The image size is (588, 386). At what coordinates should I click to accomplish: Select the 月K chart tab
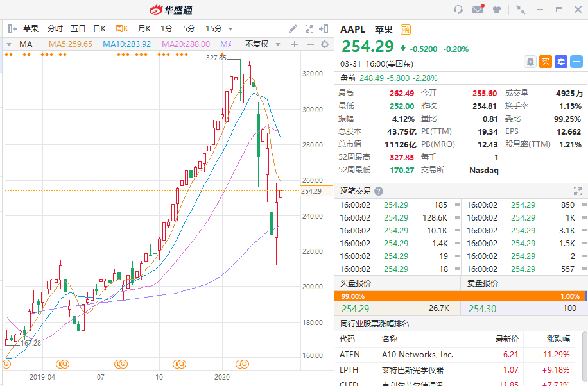pyautogui.click(x=144, y=29)
